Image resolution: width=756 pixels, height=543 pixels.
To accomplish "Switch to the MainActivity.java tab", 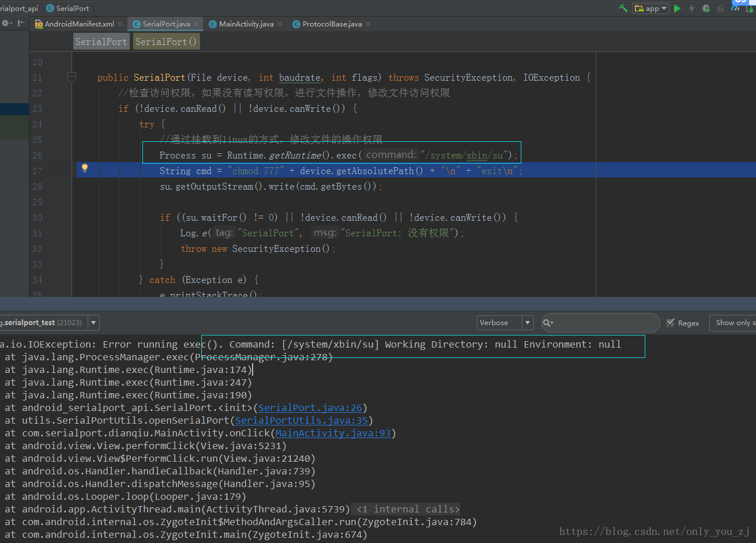I will (246, 24).
